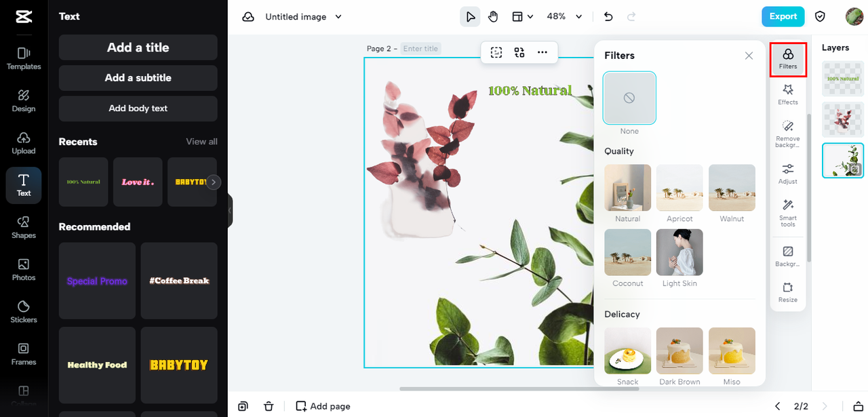Open the CapCut home logo
Image resolution: width=868 pixels, height=417 pixels.
pyautogui.click(x=24, y=17)
